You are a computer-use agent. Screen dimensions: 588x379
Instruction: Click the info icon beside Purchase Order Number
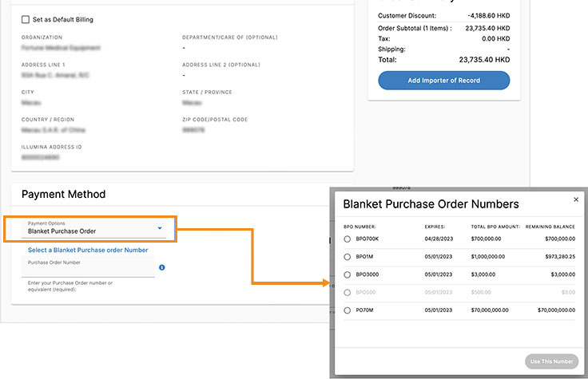162,267
